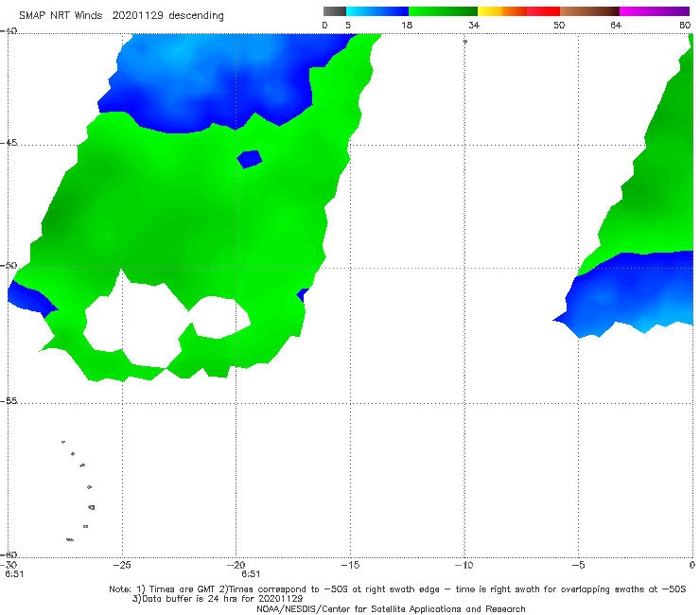Select the date '20201129' in the title
700x615 pixels.
(x=137, y=16)
